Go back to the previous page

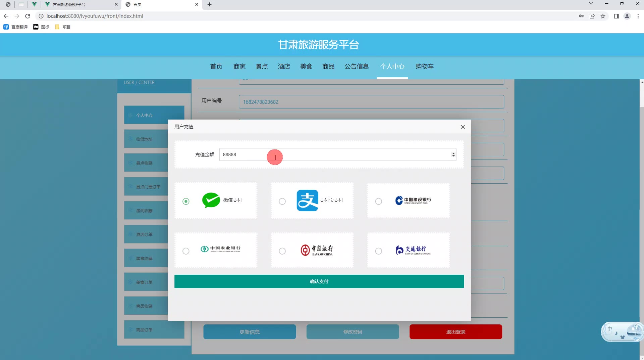coord(6,16)
